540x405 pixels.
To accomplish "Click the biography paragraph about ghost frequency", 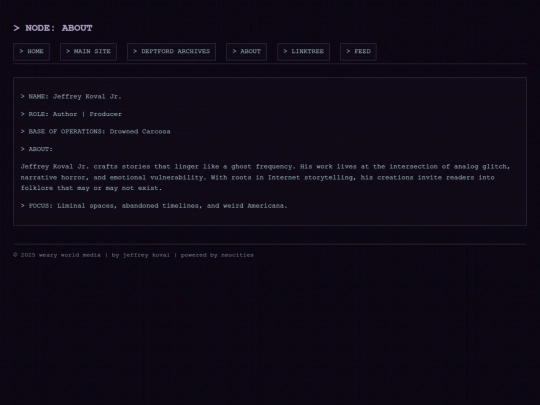I will (265, 177).
